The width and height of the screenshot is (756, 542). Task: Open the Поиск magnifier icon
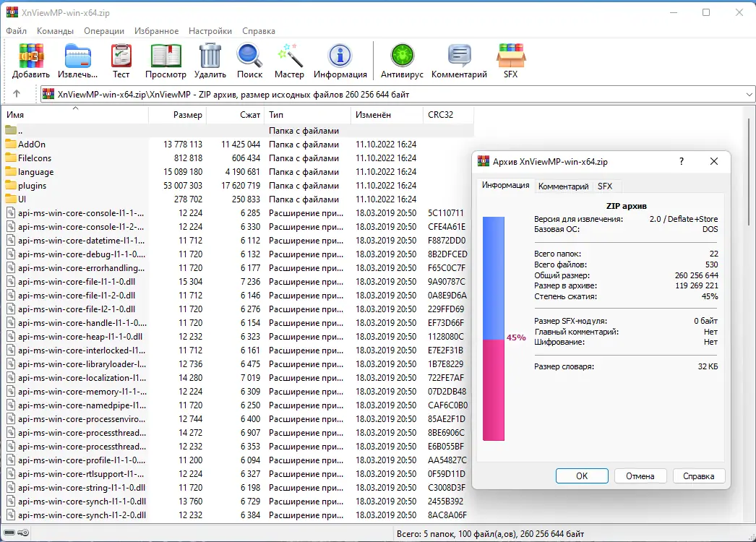pyautogui.click(x=249, y=56)
